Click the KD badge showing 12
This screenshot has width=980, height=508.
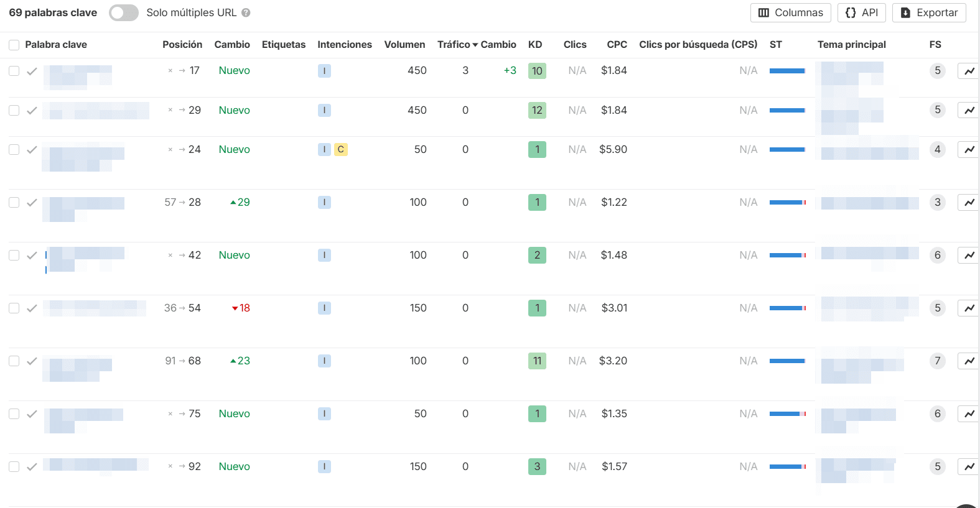[x=537, y=111]
